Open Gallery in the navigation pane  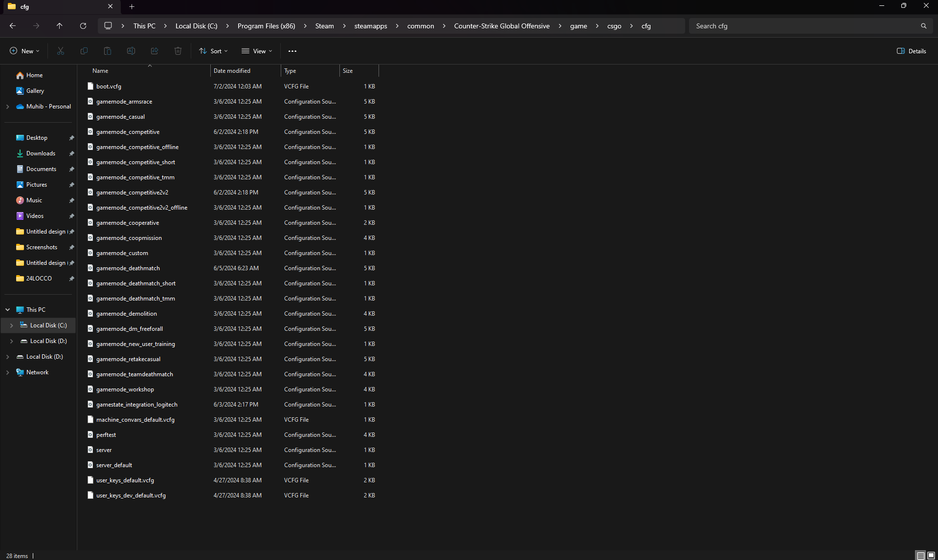click(x=35, y=91)
